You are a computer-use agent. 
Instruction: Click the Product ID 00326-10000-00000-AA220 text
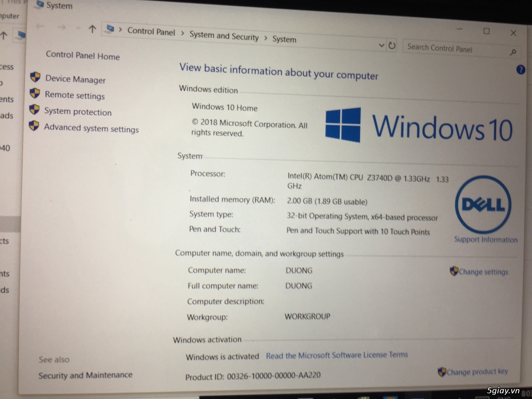[x=253, y=376]
